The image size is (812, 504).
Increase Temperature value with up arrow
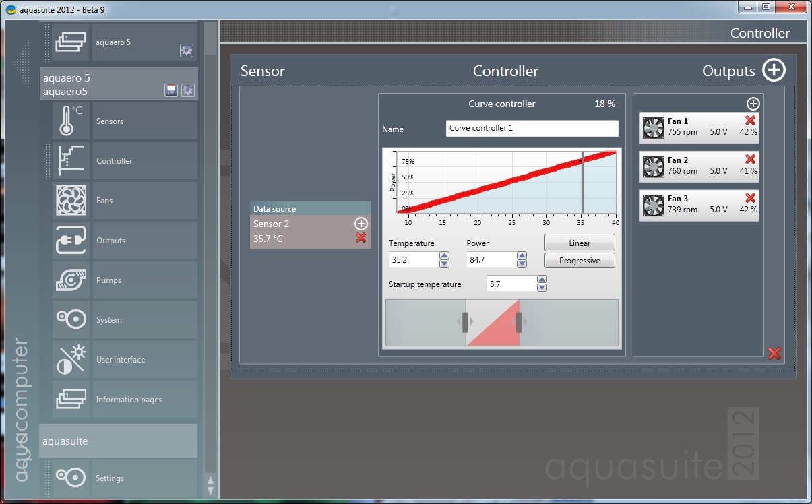pos(444,256)
